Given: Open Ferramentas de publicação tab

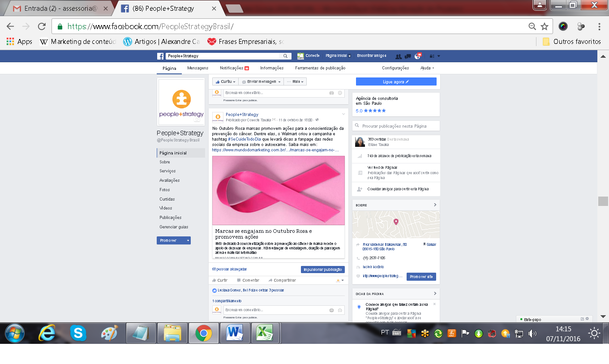Looking at the screenshot, I should (x=320, y=68).
